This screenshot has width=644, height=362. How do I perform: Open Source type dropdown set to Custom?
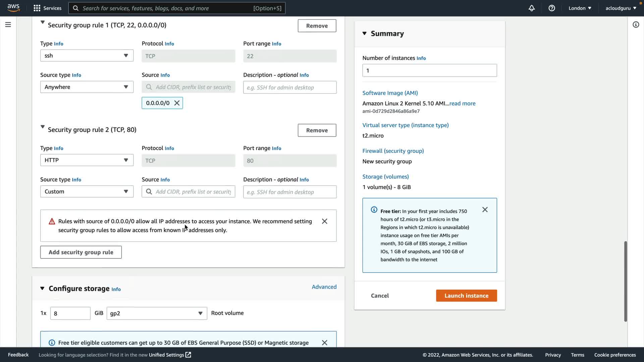click(87, 191)
